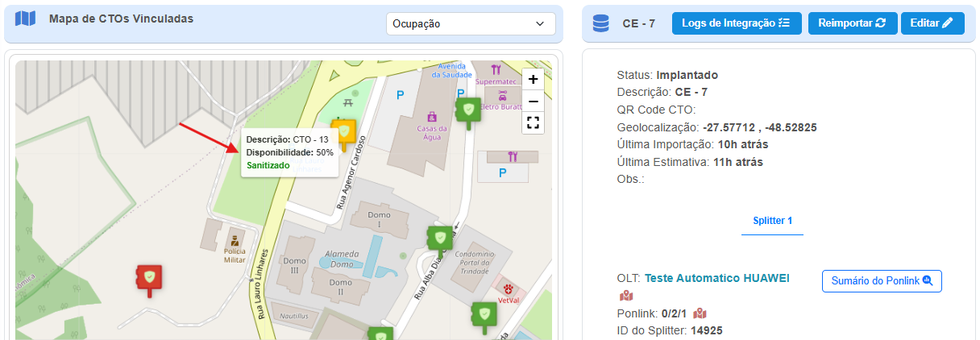Open the Ocupação dropdown
980x340 pixels.
(469, 24)
